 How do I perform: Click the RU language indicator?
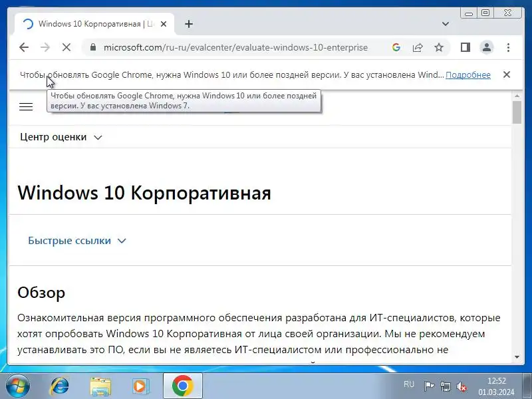point(409,384)
